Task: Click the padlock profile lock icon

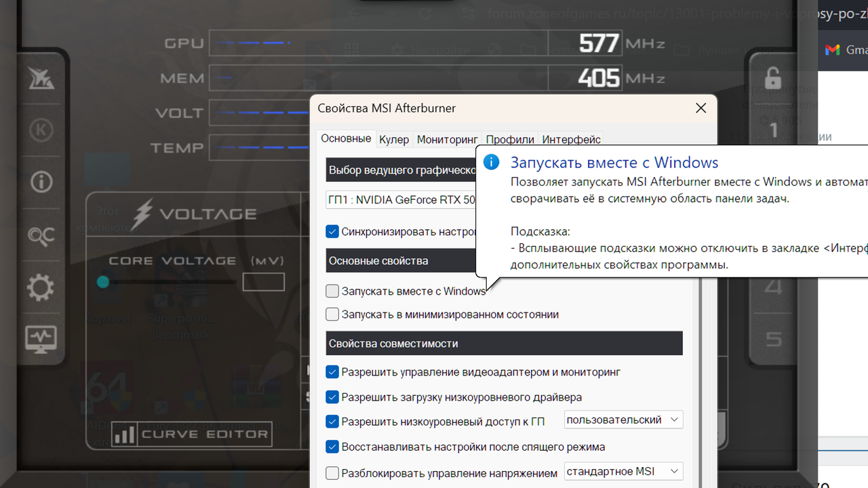Action: coord(773,78)
